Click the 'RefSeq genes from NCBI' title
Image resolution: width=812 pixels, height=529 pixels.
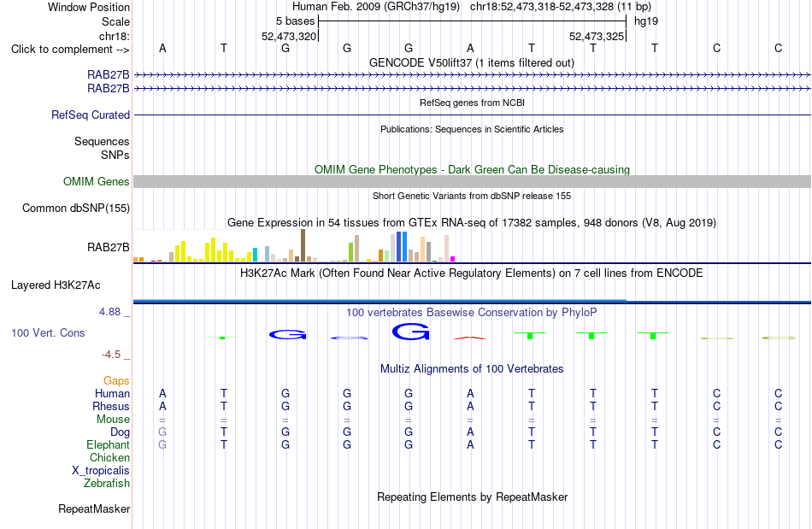473,103
